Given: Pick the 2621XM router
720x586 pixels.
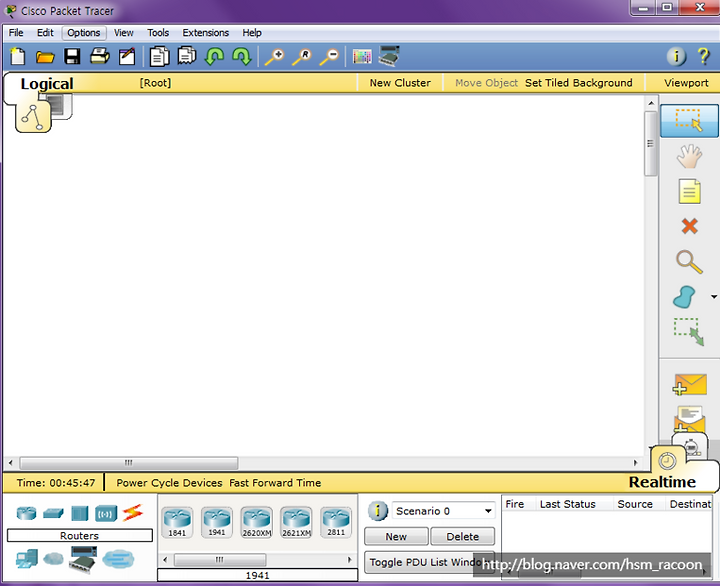Looking at the screenshot, I should [x=296, y=522].
